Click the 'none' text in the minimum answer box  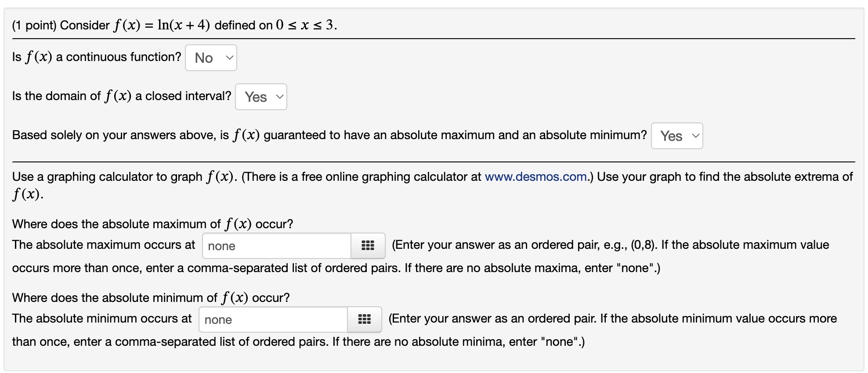click(217, 319)
